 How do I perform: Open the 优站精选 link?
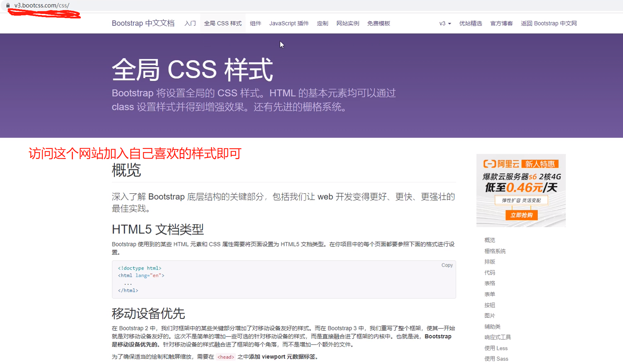point(470,23)
